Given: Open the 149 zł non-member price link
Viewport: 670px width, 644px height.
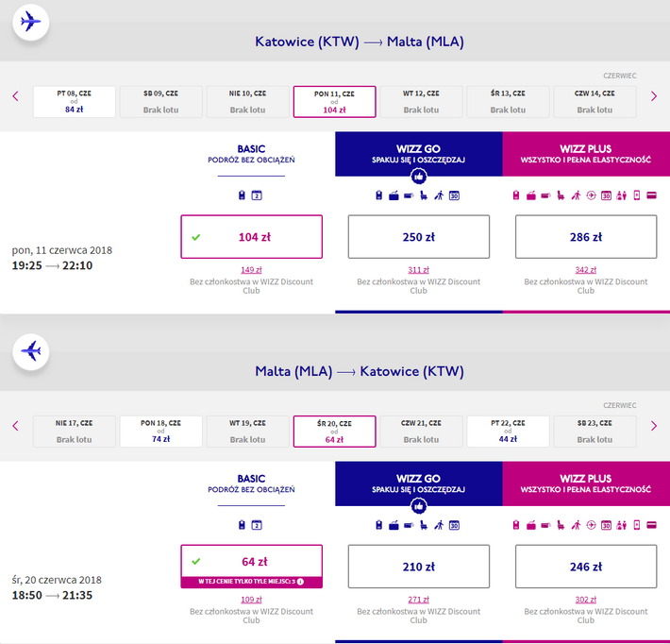Looking at the screenshot, I should point(251,270).
